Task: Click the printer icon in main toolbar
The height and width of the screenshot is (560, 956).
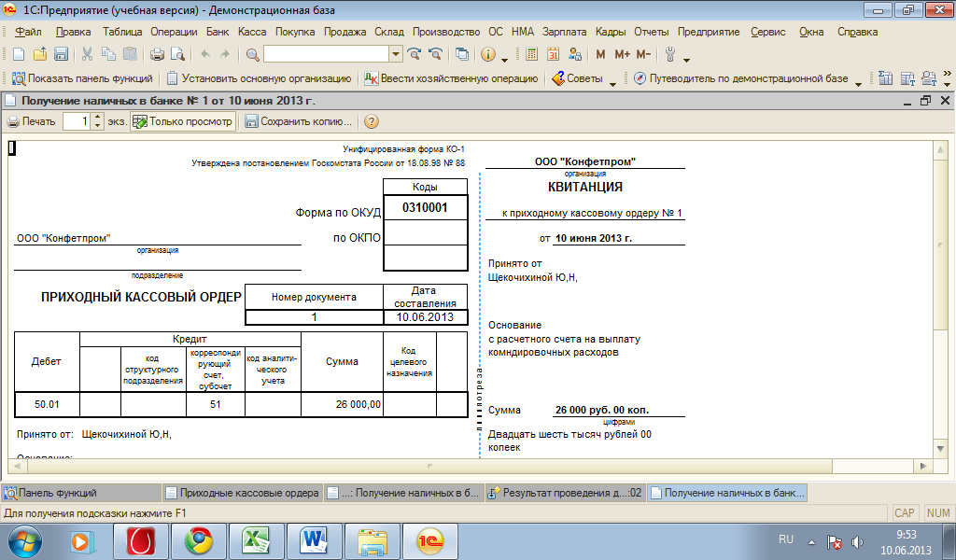Action: click(x=157, y=54)
